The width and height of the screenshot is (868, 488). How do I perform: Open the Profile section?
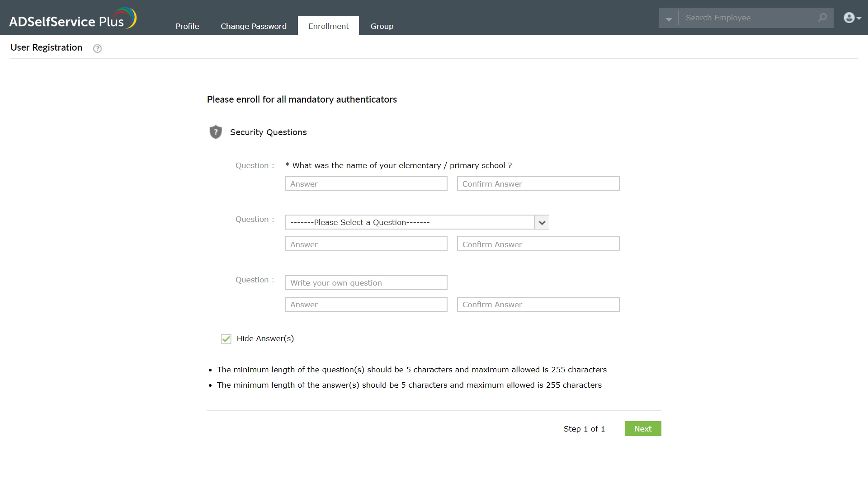[187, 26]
